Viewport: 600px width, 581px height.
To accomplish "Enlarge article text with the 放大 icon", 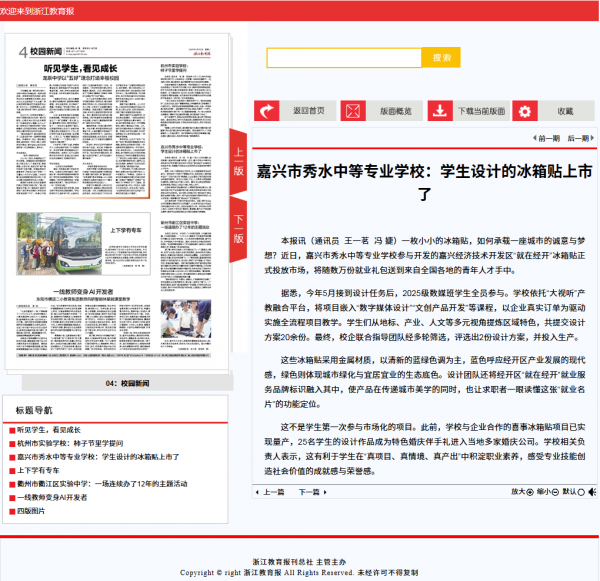I will pos(530,492).
